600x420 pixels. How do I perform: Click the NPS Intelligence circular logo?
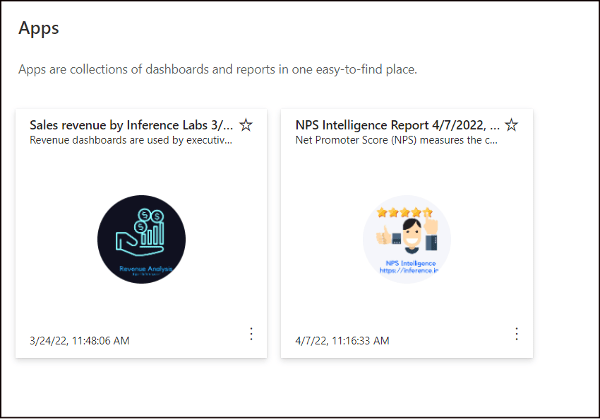[x=407, y=239]
